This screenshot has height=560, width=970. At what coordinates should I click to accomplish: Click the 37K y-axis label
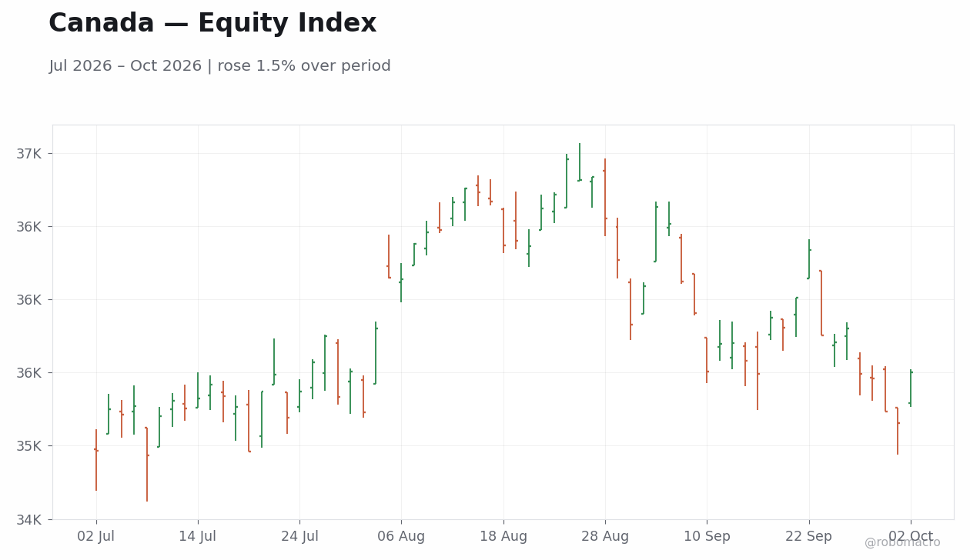pyautogui.click(x=29, y=154)
